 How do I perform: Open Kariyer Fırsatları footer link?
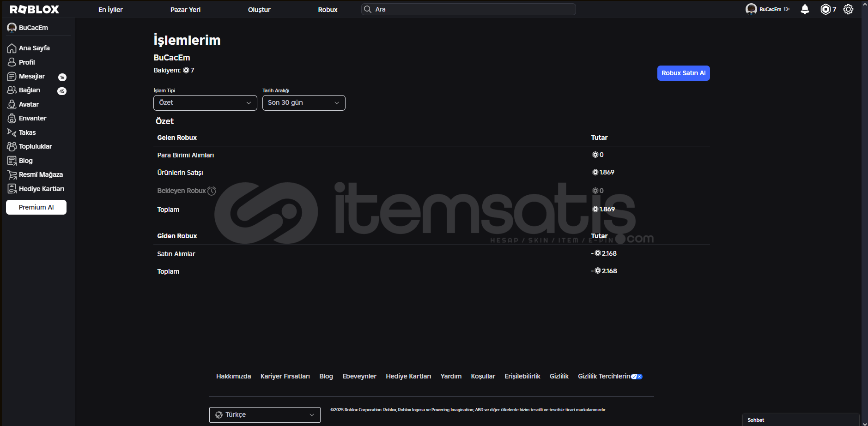click(x=285, y=376)
